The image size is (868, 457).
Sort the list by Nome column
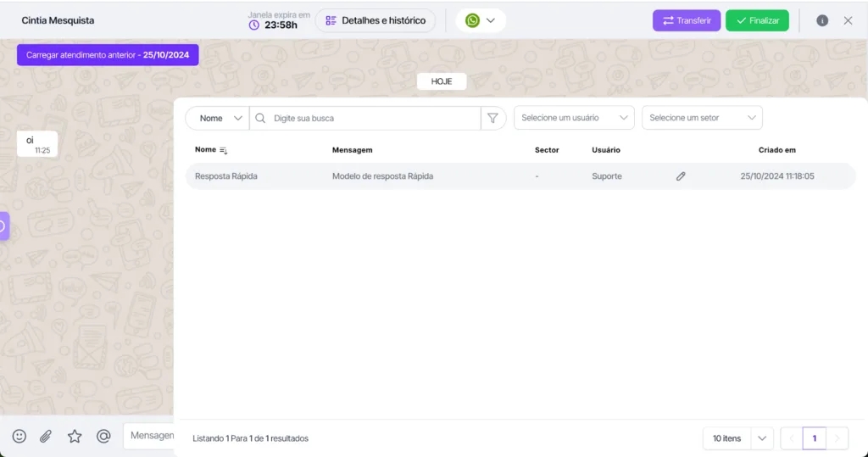(223, 150)
